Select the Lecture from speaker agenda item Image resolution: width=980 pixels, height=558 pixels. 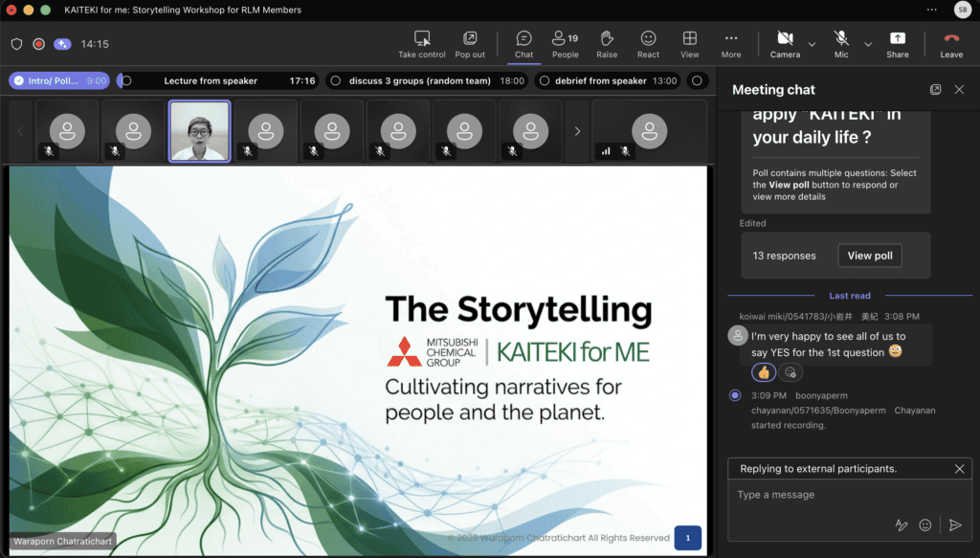(x=218, y=80)
